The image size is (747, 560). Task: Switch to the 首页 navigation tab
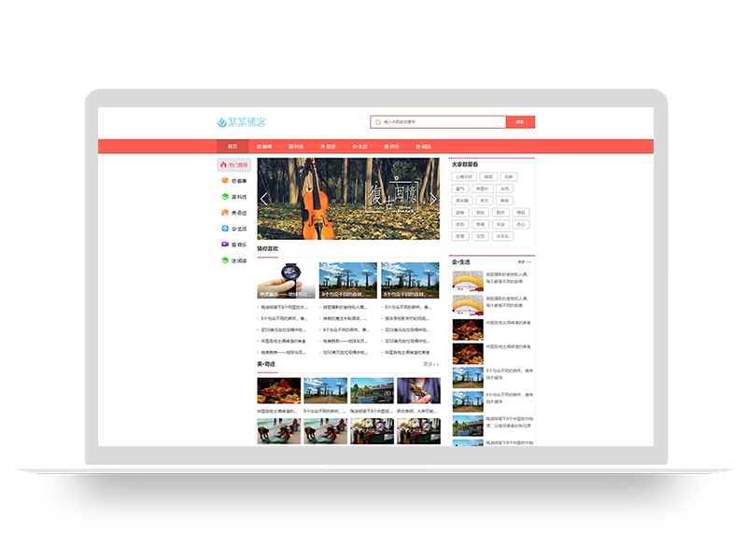(x=231, y=147)
